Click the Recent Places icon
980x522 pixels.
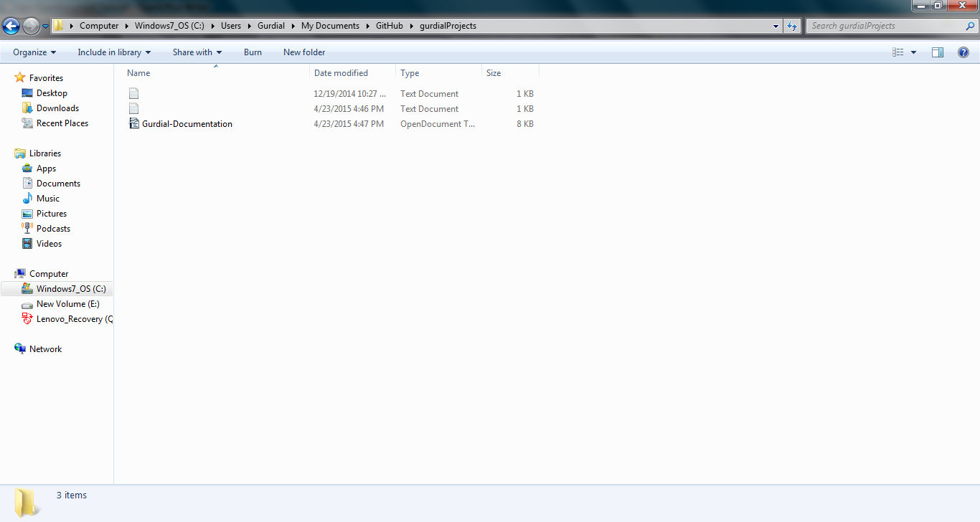(x=27, y=123)
